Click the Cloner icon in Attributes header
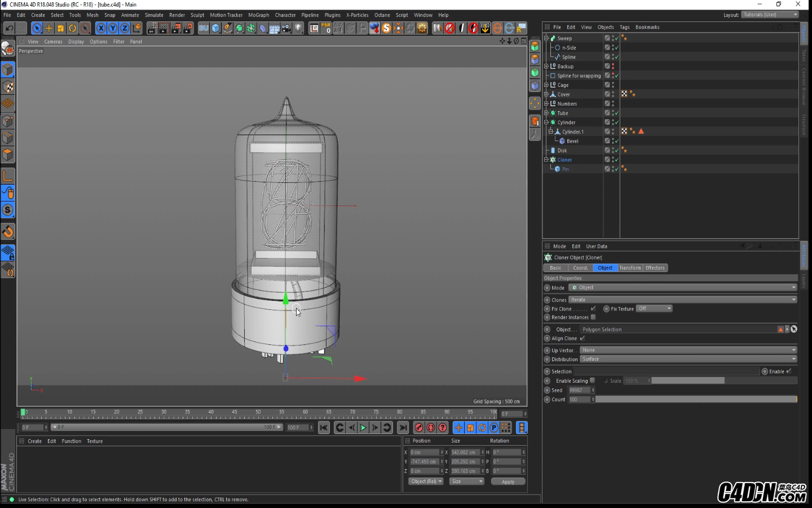This screenshot has width=812, height=508. pyautogui.click(x=548, y=257)
